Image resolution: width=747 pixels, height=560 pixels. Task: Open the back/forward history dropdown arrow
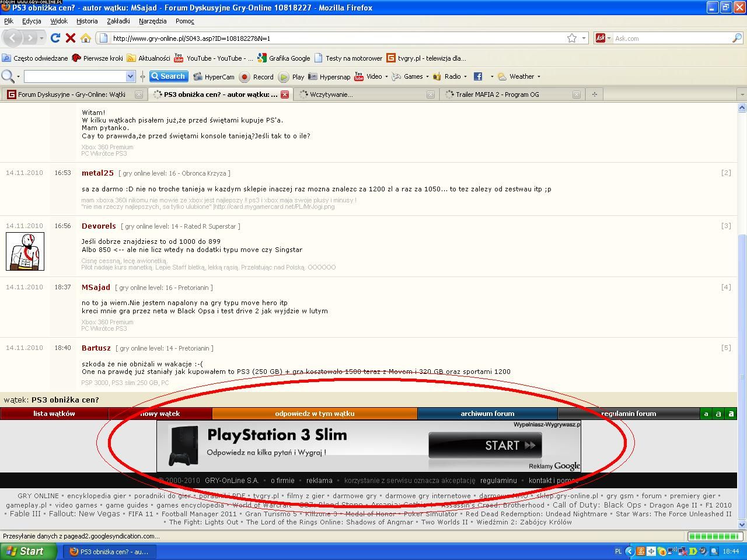click(x=41, y=38)
